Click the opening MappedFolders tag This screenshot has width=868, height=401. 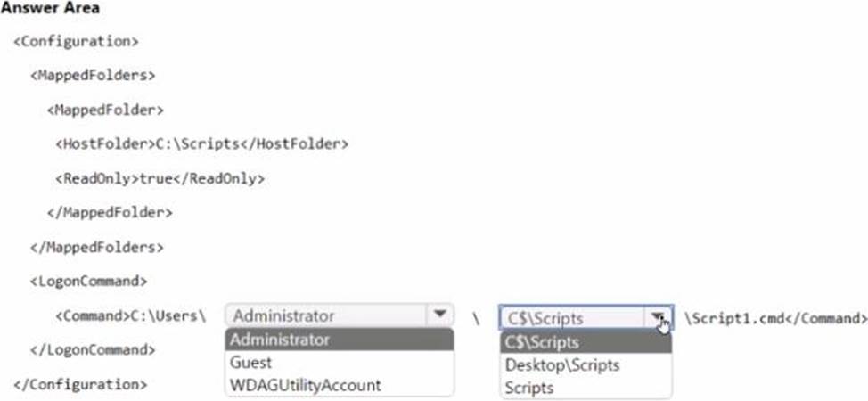pyautogui.click(x=93, y=76)
